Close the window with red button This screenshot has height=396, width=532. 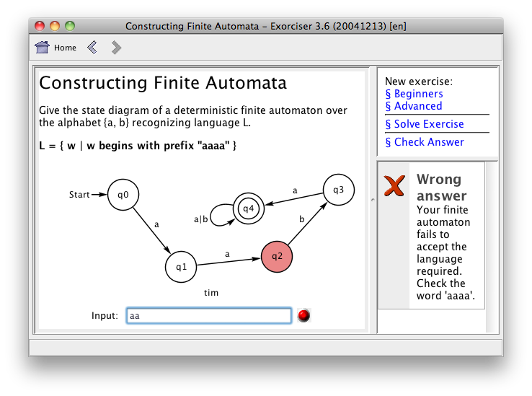[x=40, y=26]
